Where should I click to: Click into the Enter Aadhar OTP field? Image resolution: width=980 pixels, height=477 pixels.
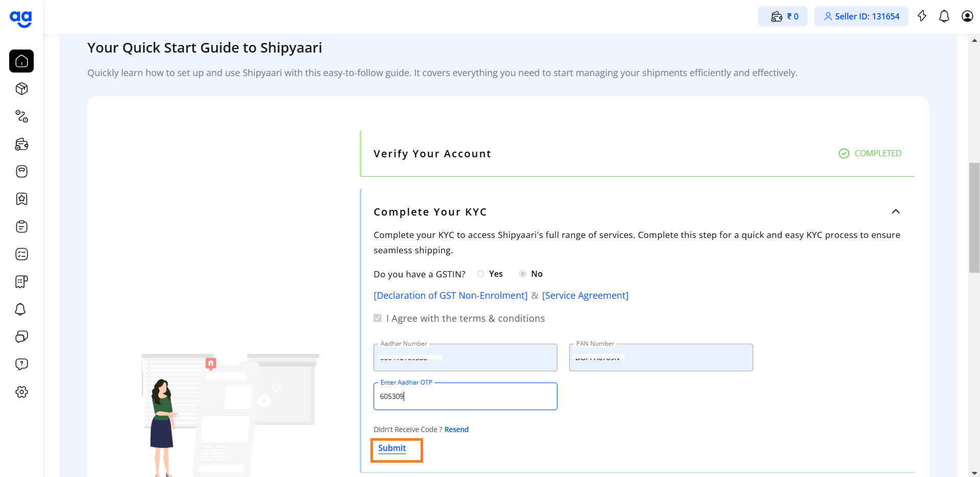[x=465, y=396]
